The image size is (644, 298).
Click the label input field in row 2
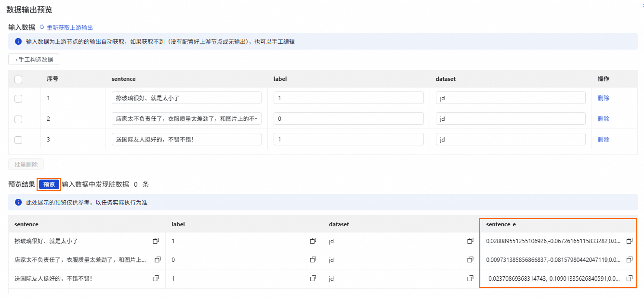(x=348, y=119)
